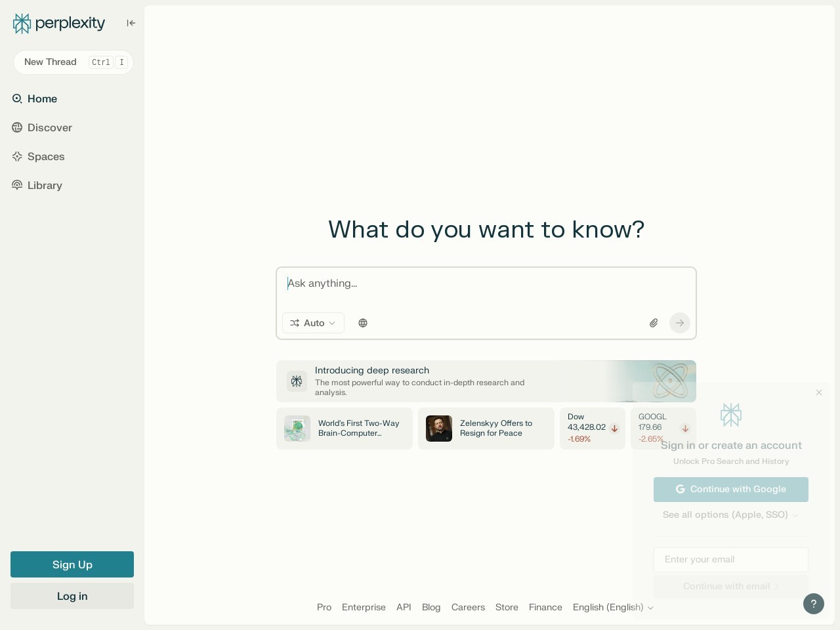Open Careers footer link
840x630 pixels.
tap(468, 607)
